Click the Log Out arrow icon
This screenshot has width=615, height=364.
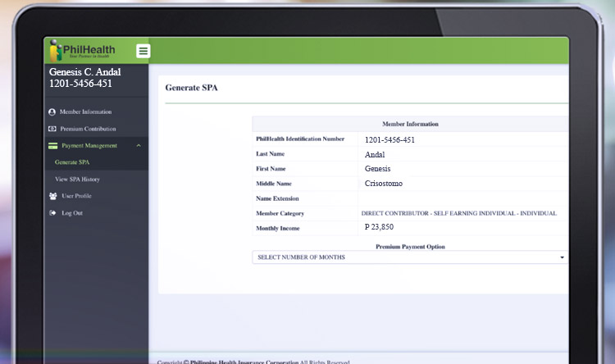[52, 213]
